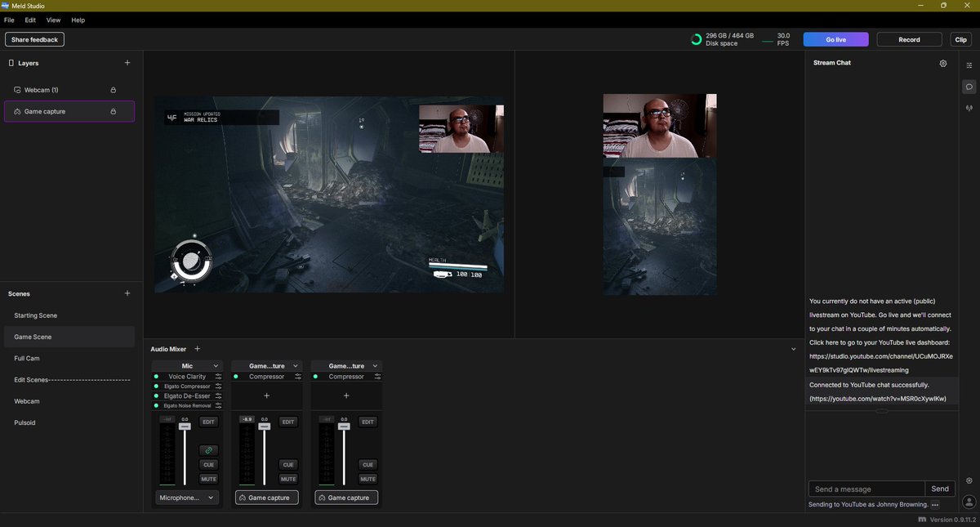Open header dropdown of channel showing -8.9
The height and width of the screenshot is (527, 980).
pos(296,366)
